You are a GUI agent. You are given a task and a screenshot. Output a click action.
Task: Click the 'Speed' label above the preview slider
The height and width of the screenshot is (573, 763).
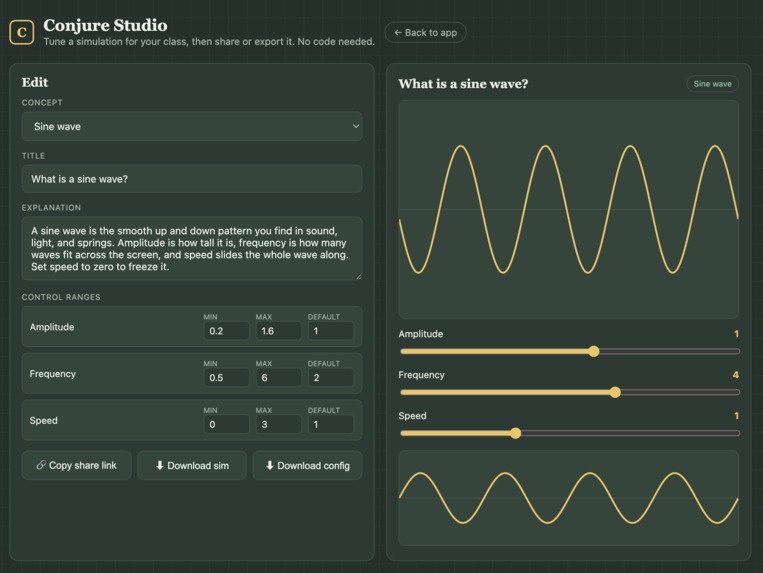point(412,416)
